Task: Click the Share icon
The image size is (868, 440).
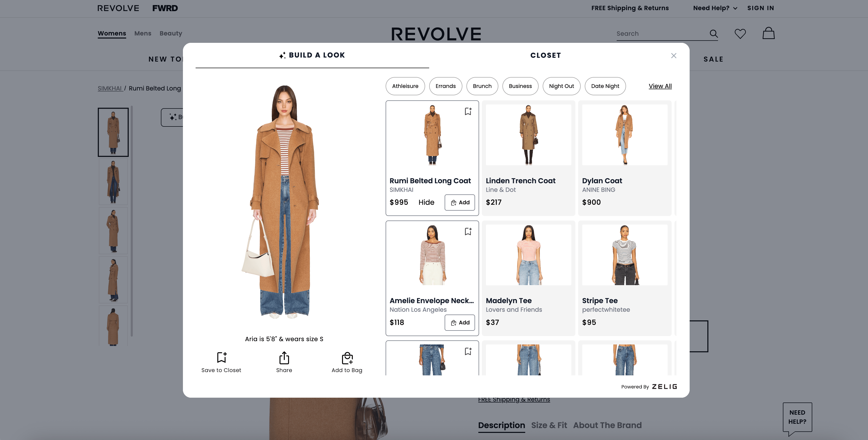Action: [284, 358]
